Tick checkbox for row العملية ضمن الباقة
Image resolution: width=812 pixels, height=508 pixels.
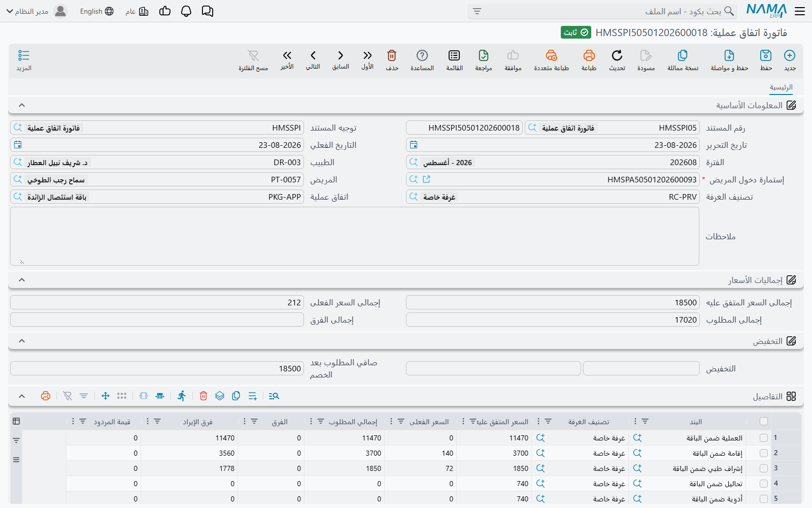point(764,438)
